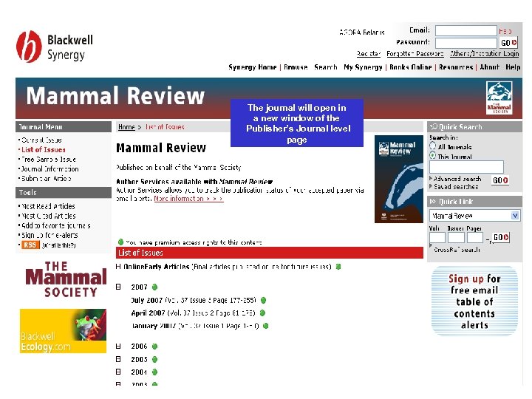
Task: Click Home in the breadcrumb
Action: (x=126, y=127)
